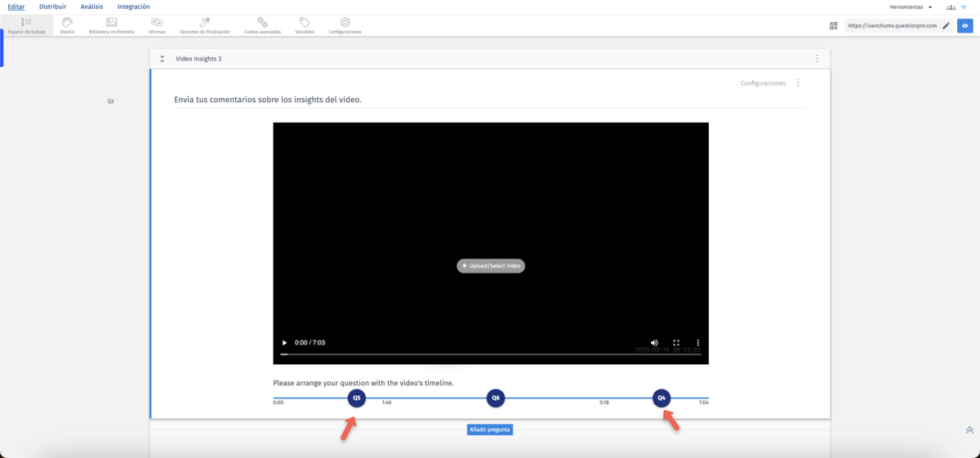Toggle video fullscreen mode

[x=676, y=343]
